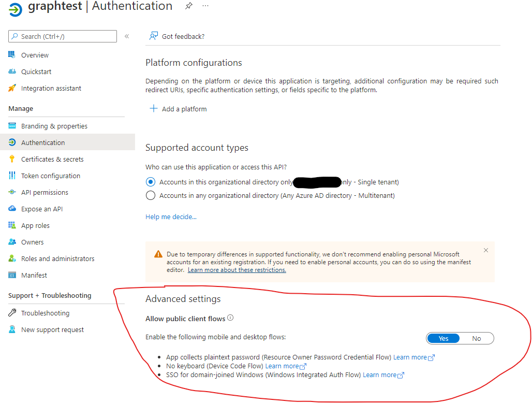
Task: Set public client flows toggle to No
Action: coord(476,338)
